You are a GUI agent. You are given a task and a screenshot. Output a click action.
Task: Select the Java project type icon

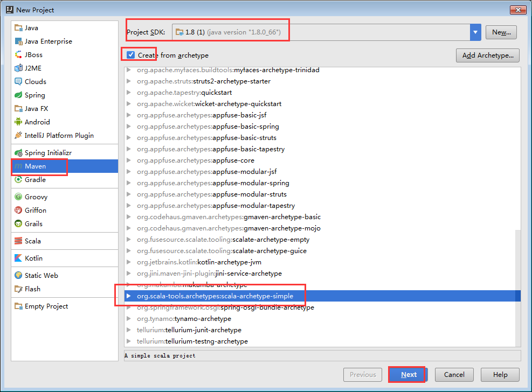18,28
